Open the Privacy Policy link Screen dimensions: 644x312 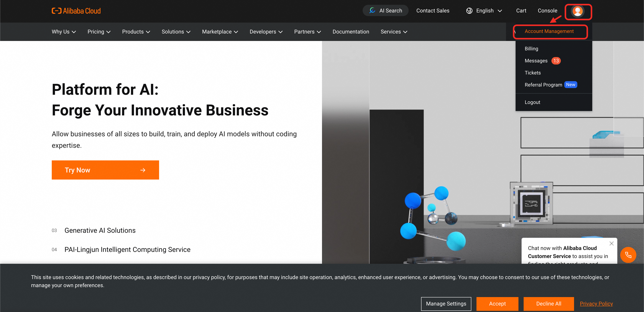click(x=596, y=304)
